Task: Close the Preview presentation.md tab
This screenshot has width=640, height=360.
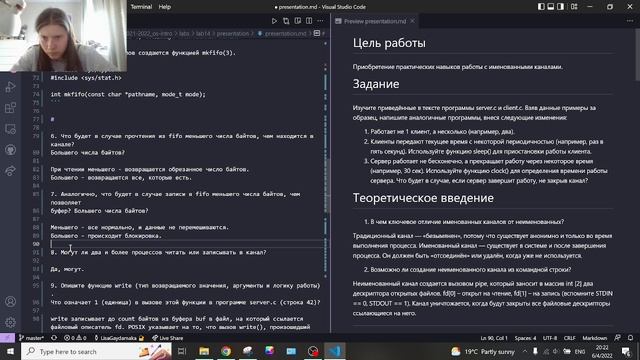Action: tap(412, 21)
